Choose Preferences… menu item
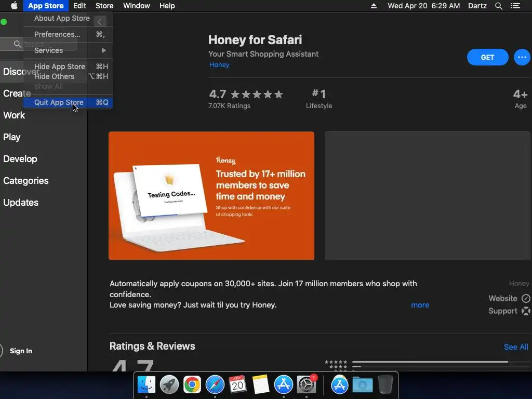This screenshot has width=532, height=399. click(68, 34)
